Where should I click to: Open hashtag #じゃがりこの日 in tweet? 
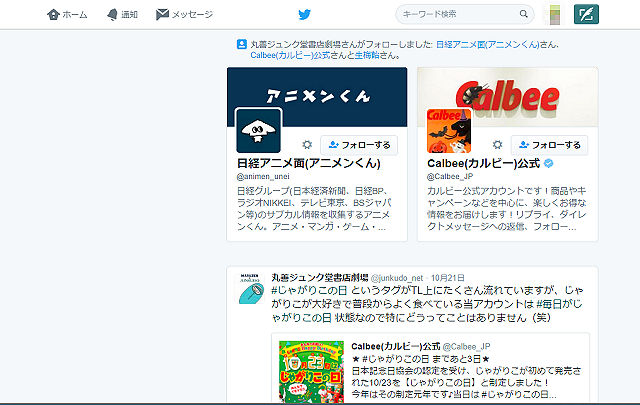click(x=309, y=290)
